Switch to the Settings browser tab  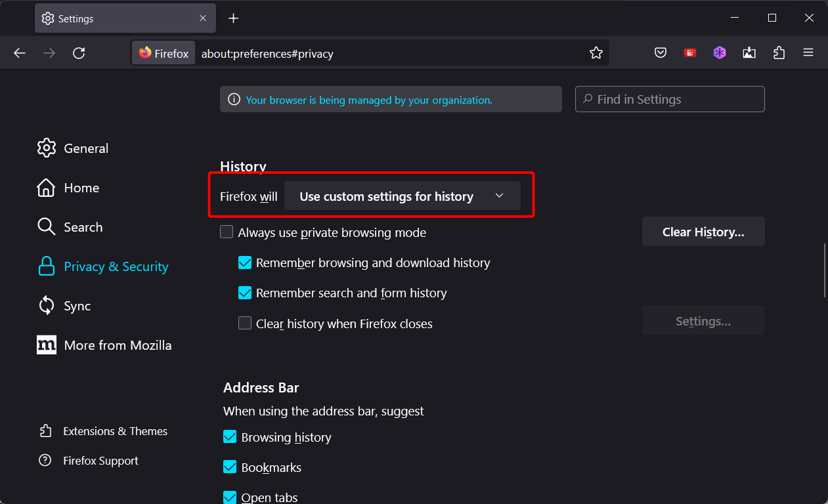tap(126, 18)
